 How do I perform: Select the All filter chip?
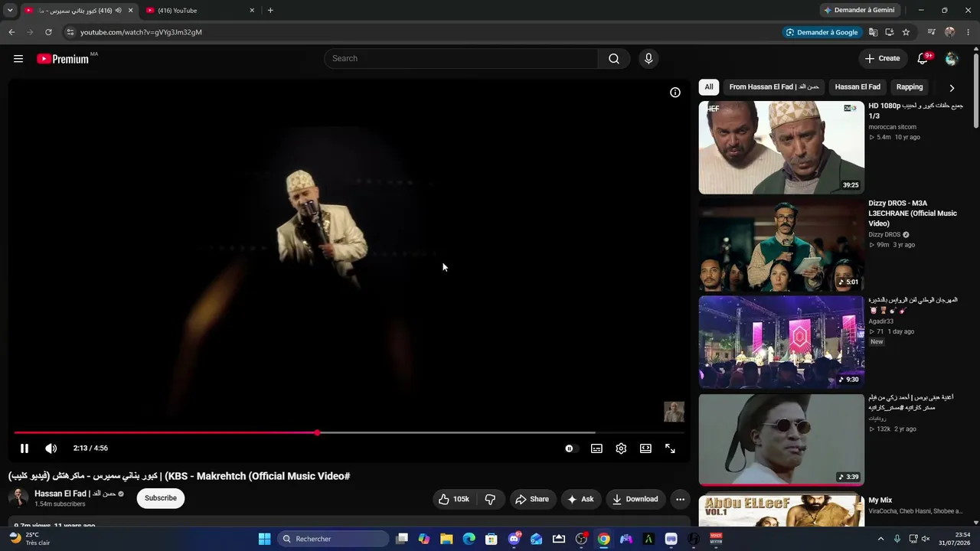(709, 87)
